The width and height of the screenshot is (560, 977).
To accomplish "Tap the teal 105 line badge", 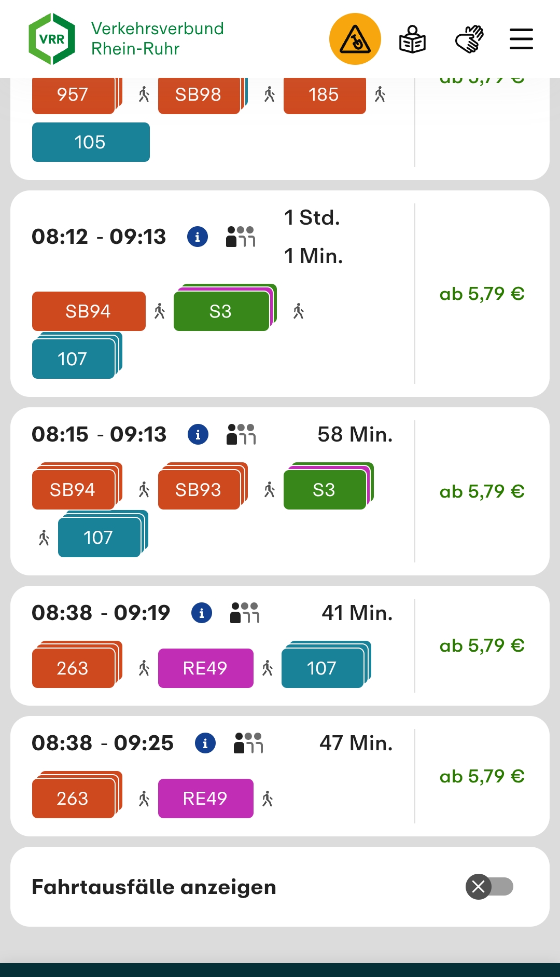I will click(91, 142).
